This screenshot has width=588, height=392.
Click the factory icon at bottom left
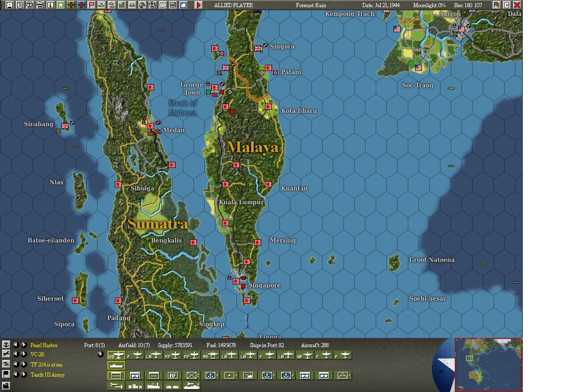coord(6,385)
